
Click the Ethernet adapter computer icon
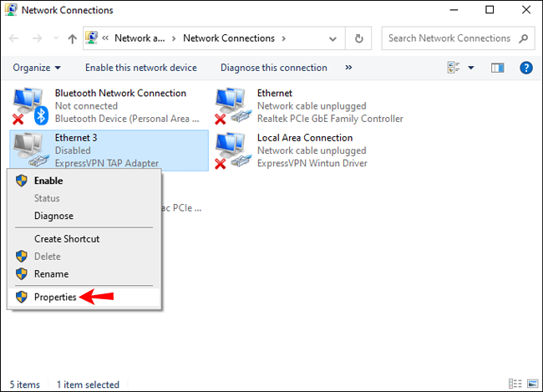(x=232, y=106)
